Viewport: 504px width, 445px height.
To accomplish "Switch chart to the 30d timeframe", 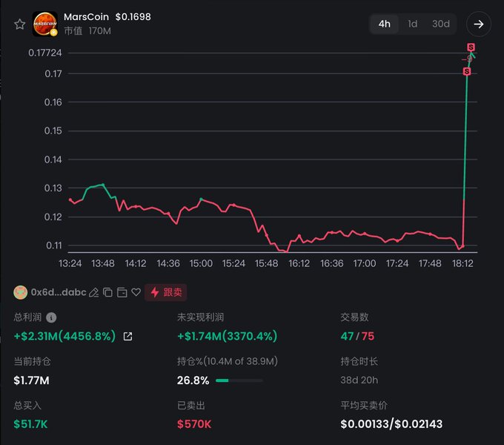I will pyautogui.click(x=441, y=24).
